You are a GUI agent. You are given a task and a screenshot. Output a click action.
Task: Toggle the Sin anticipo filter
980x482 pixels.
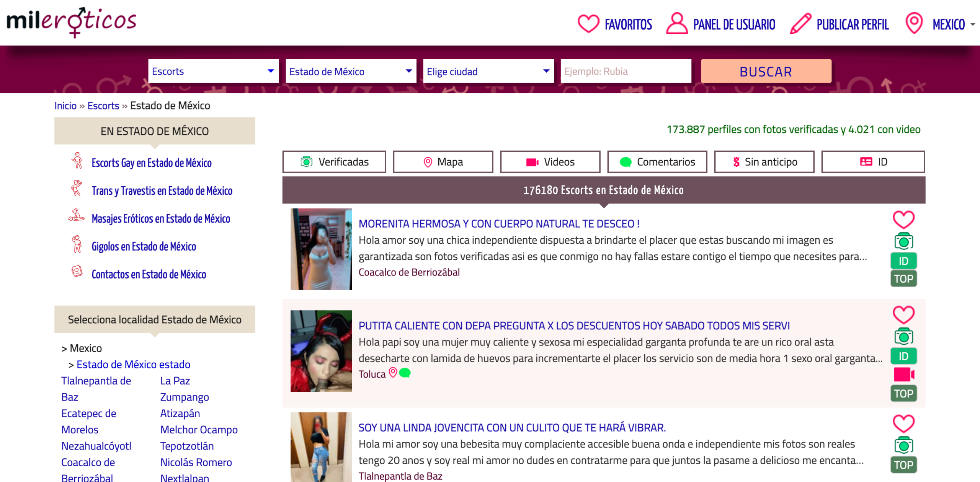764,162
